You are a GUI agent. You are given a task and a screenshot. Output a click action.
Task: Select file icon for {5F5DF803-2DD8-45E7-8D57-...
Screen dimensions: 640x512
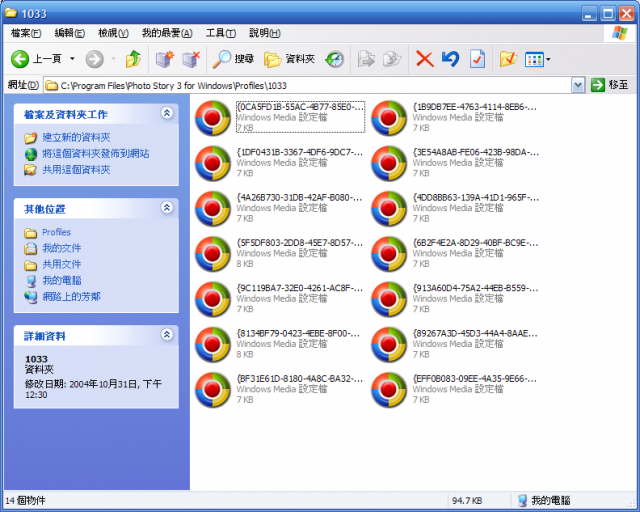click(213, 254)
